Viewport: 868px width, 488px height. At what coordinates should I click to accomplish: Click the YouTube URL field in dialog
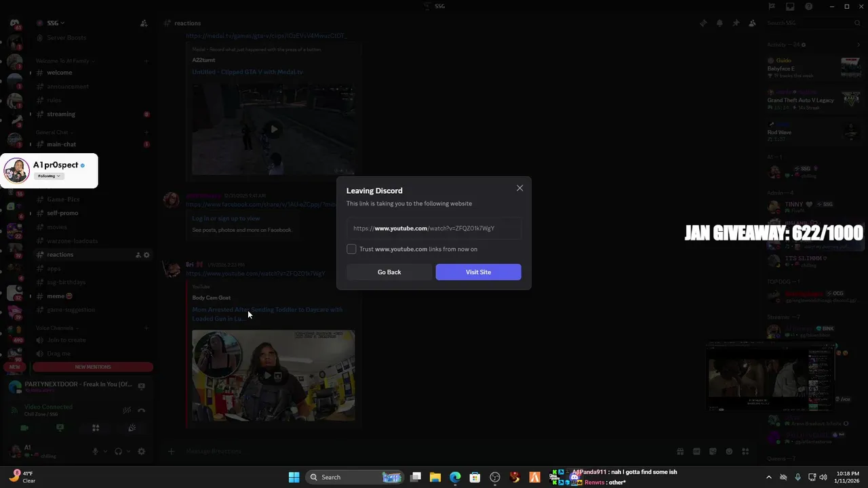(434, 228)
